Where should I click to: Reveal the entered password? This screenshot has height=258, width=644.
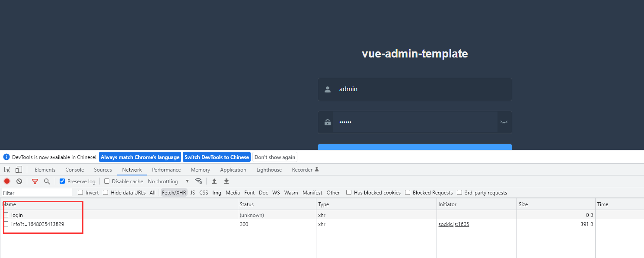[x=504, y=122]
